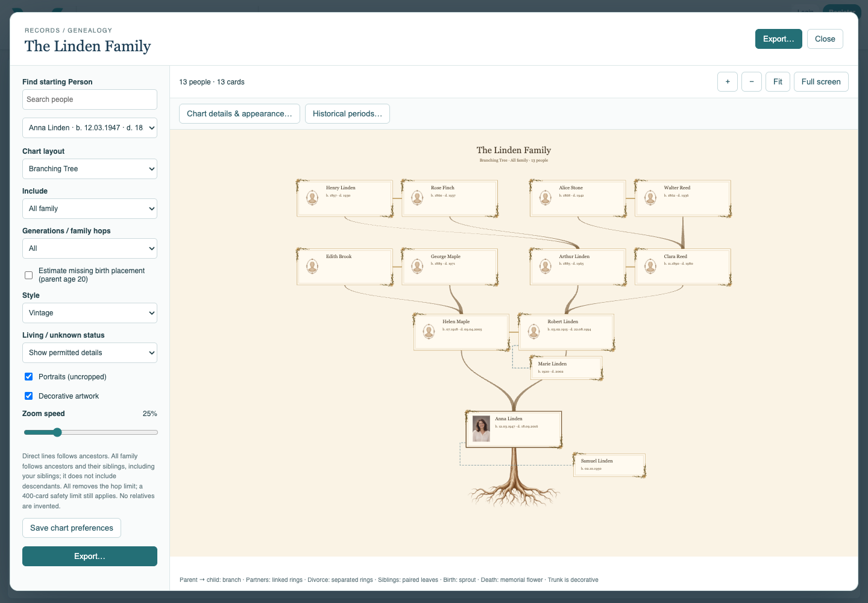
Task: Click the "RECORDS / GENEALOGY" breadcrumb text
Action: pos(68,30)
